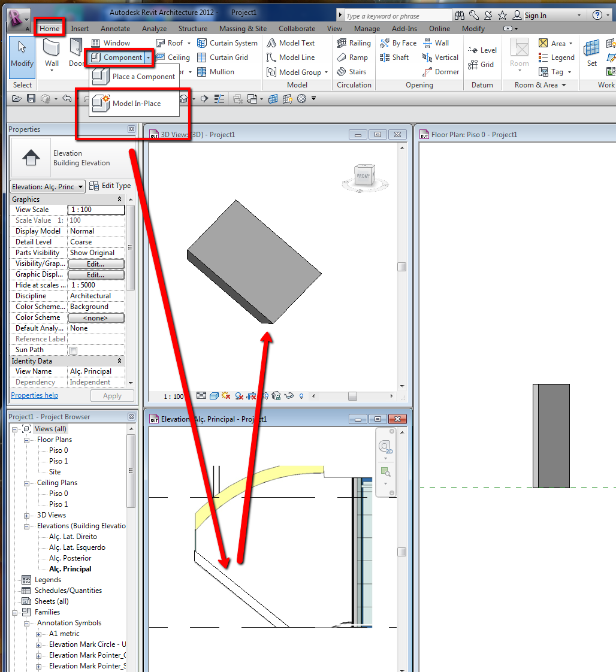The width and height of the screenshot is (616, 672).
Task: Click the Visual Style icon in 3D view bar
Action: point(214,396)
